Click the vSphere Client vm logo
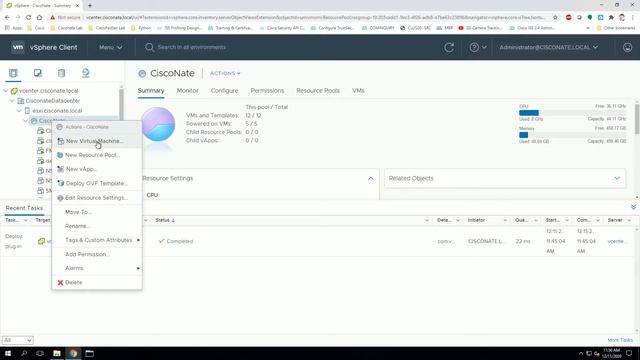 (x=18, y=47)
